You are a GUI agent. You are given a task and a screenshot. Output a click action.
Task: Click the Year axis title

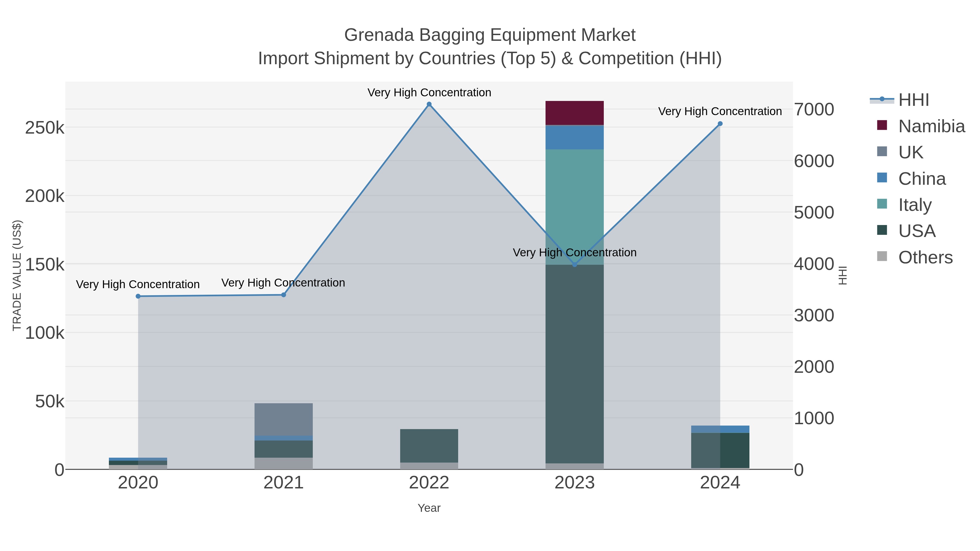coord(429,508)
